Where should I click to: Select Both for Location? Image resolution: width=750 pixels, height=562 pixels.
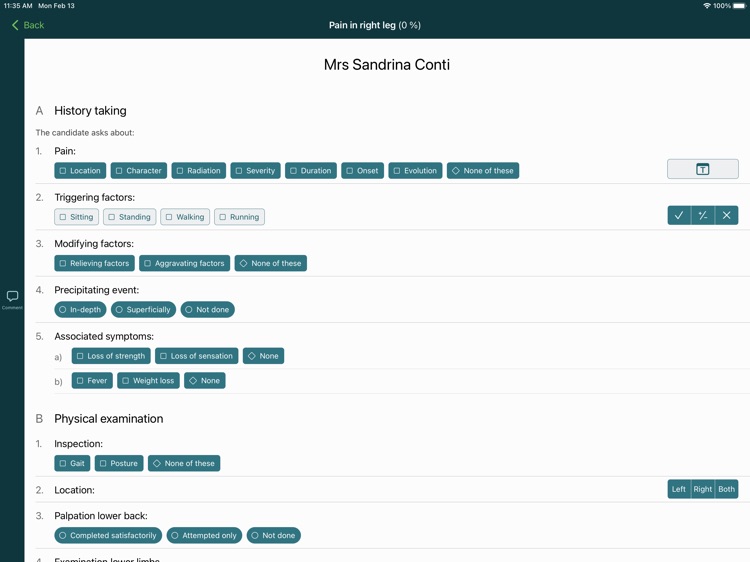[x=726, y=489]
